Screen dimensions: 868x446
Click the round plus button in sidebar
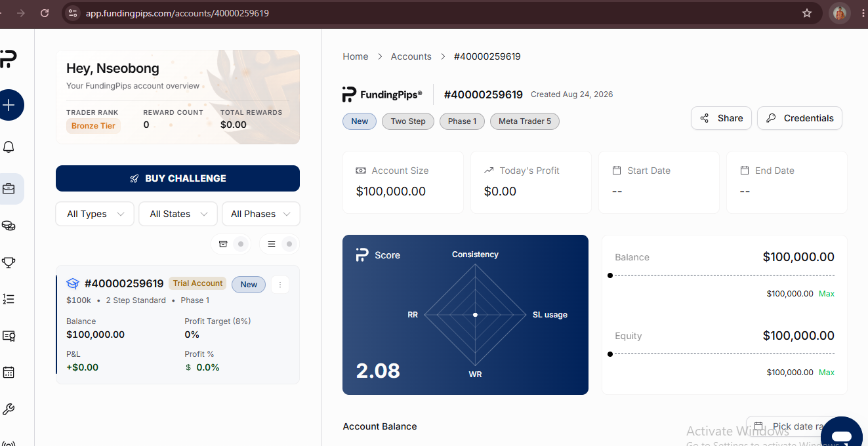point(9,105)
